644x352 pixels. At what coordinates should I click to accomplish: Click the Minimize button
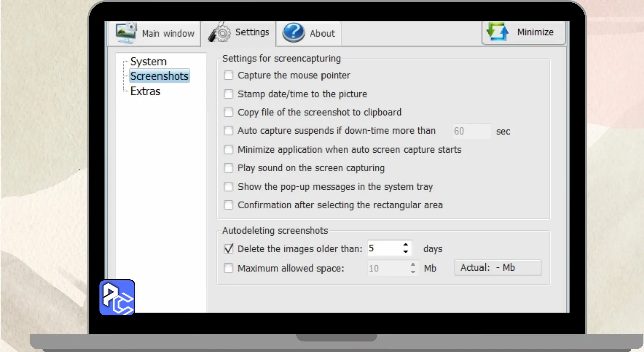click(523, 32)
